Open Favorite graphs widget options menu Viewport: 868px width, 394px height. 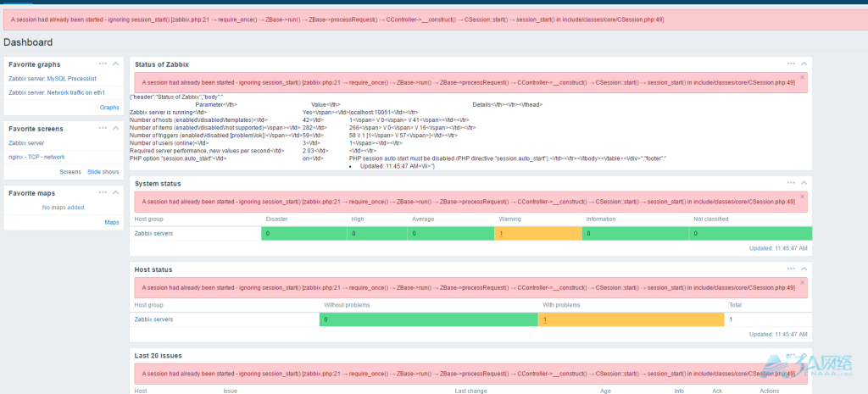(103, 64)
